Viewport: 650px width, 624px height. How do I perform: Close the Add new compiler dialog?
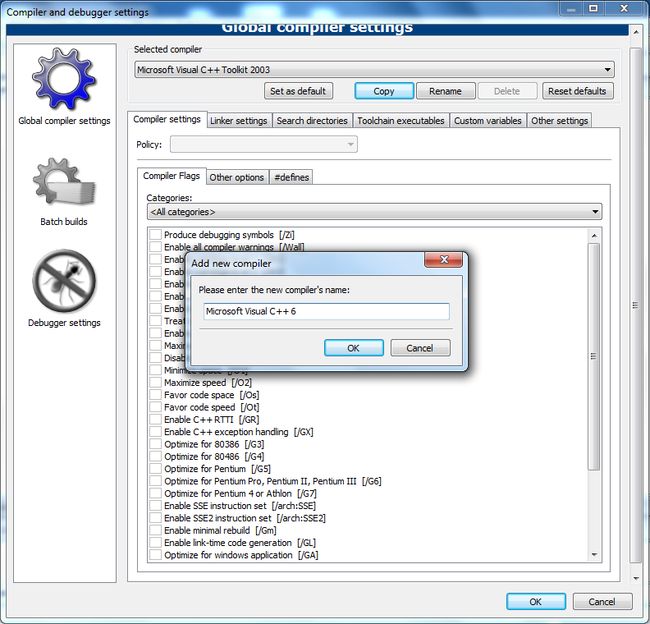coord(444,260)
